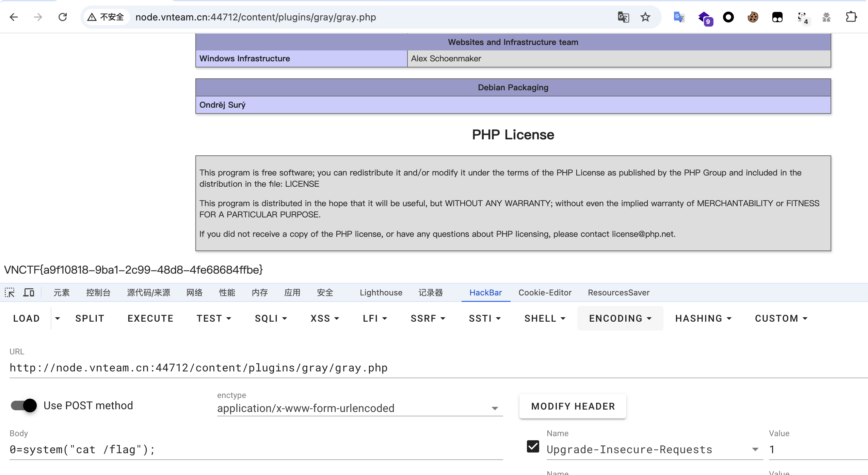Open the Lighthouse panel tab
This screenshot has width=868, height=475.
381,292
